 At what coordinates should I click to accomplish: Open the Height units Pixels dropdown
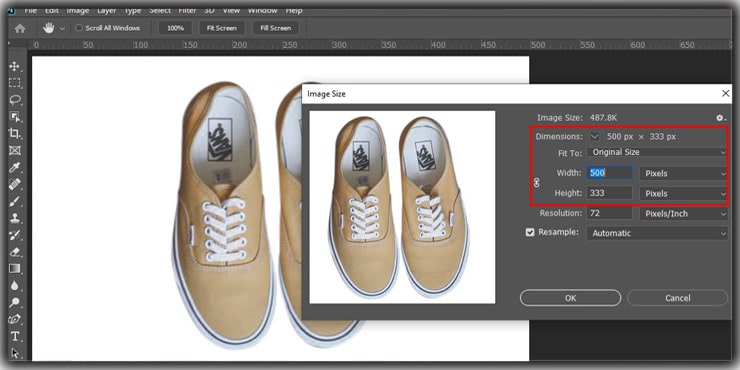coord(683,193)
